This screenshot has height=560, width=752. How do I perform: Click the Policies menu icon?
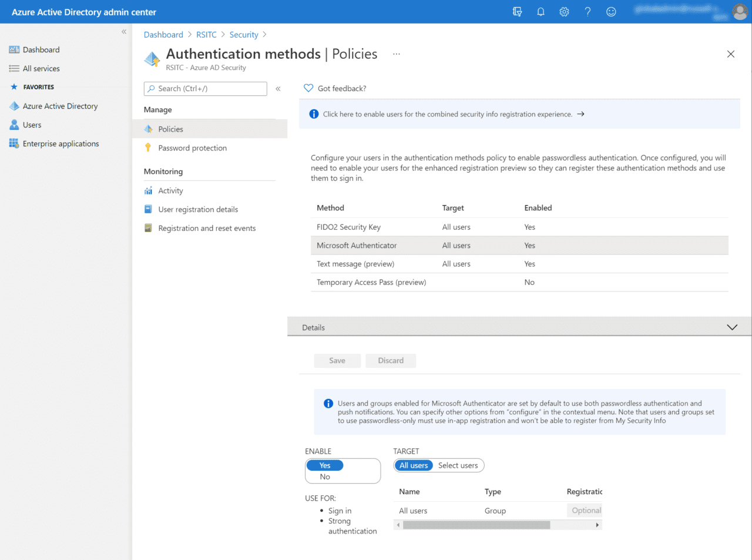coord(148,129)
